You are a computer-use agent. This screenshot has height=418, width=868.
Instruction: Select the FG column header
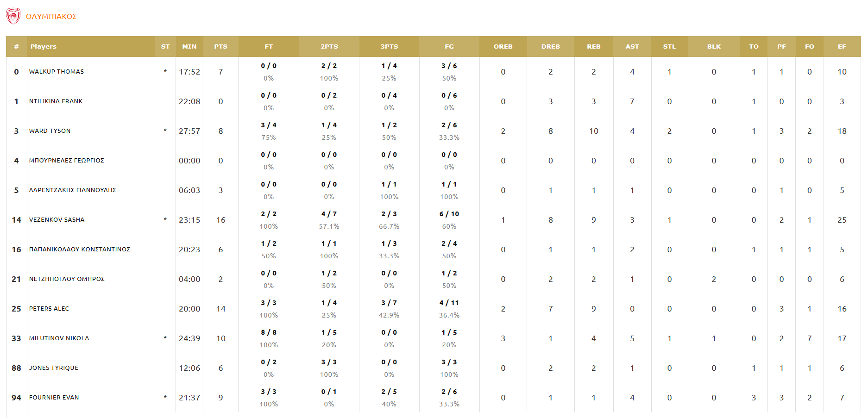(449, 47)
